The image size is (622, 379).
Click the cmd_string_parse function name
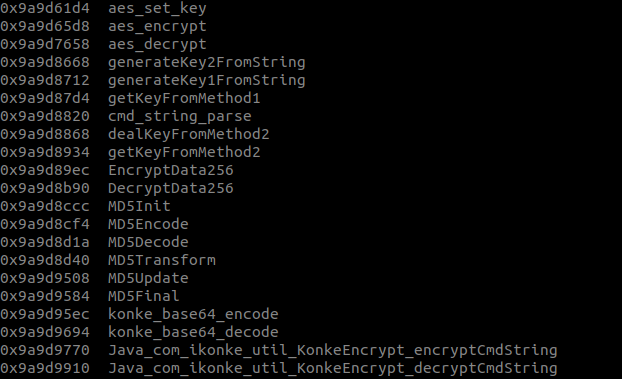point(180,117)
